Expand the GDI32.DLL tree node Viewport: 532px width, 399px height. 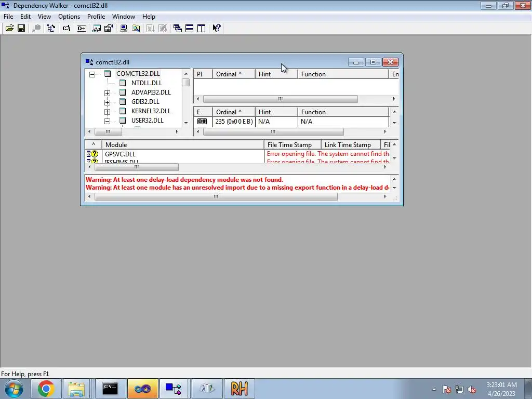(107, 102)
